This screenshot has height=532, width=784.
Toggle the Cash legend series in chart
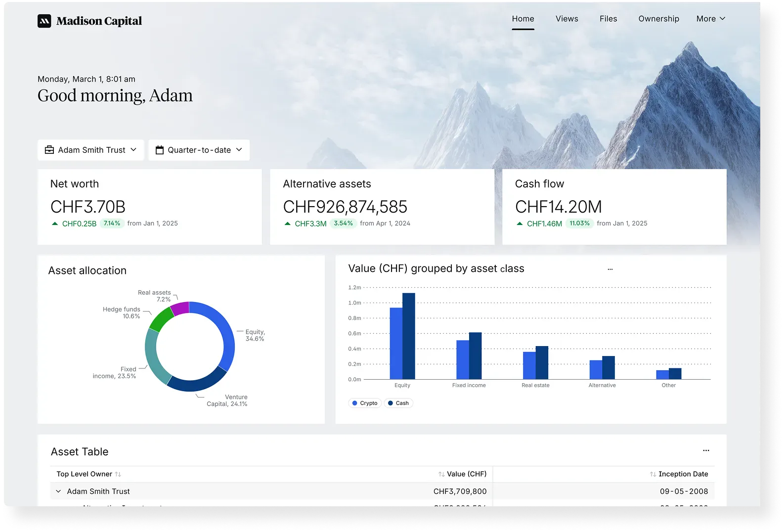(398, 403)
